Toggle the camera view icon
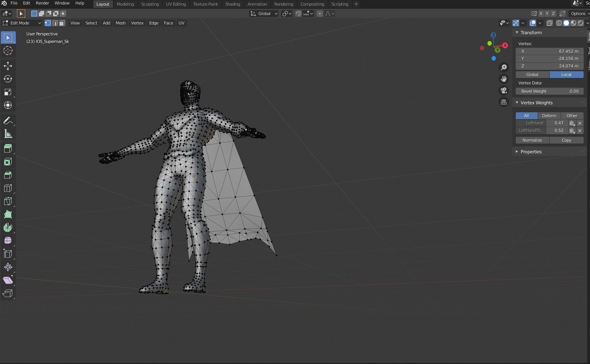 [x=504, y=90]
